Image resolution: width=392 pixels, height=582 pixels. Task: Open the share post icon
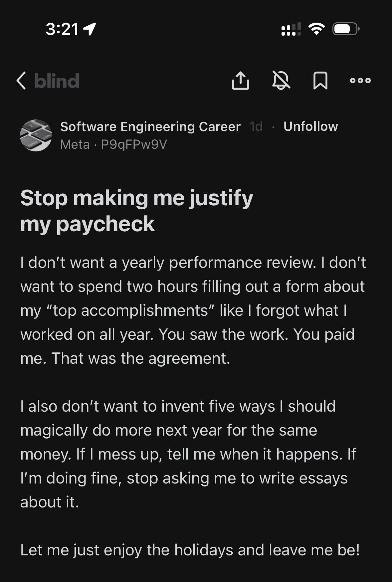pyautogui.click(x=240, y=81)
